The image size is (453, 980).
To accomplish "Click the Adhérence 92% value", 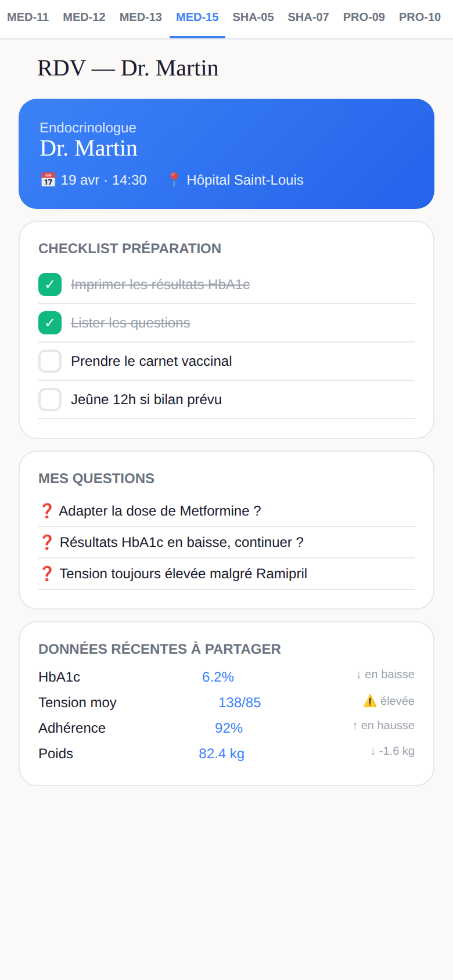I will coord(229,728).
